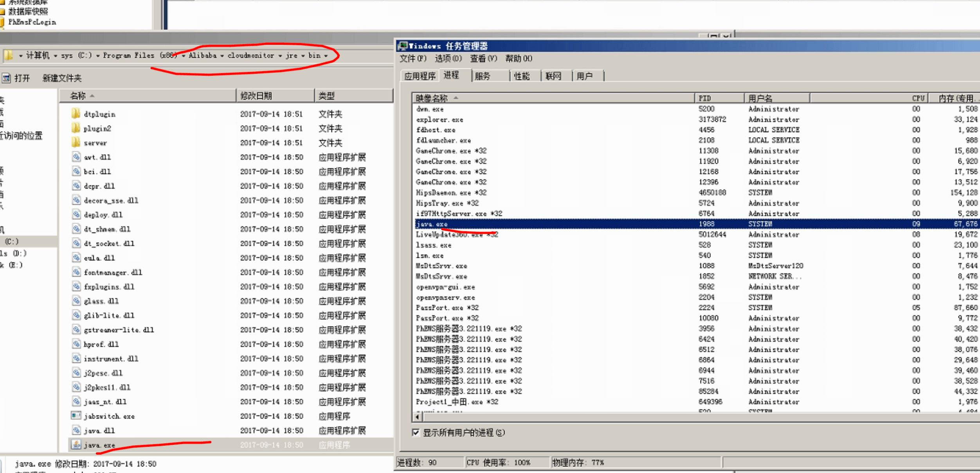
Task: Switch to the 性能 tab
Action: point(521,76)
